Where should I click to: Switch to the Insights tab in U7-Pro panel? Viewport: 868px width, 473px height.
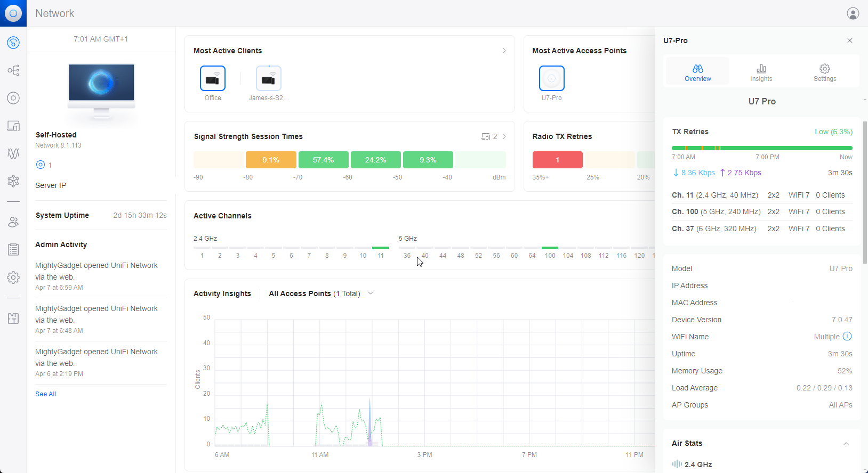pyautogui.click(x=761, y=72)
